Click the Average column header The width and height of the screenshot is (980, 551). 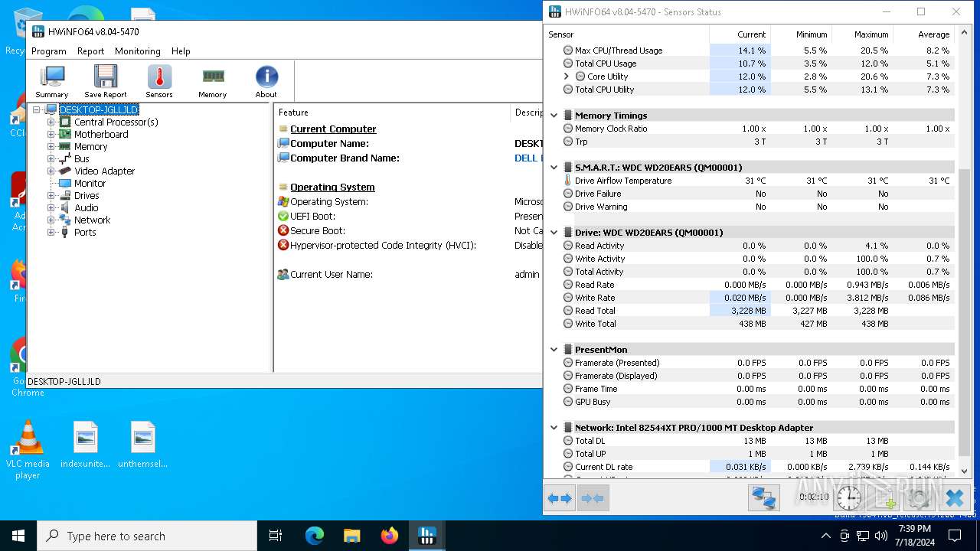coord(923,34)
